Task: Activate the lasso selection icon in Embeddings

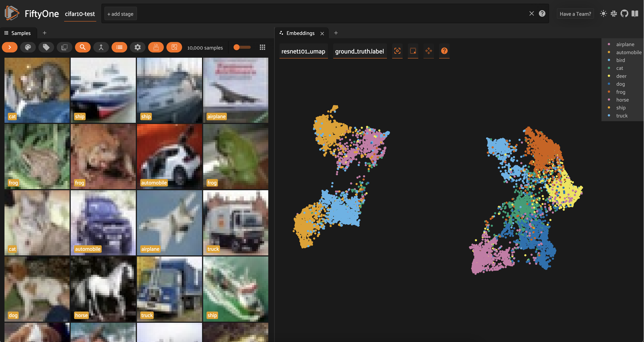Action: tap(413, 51)
